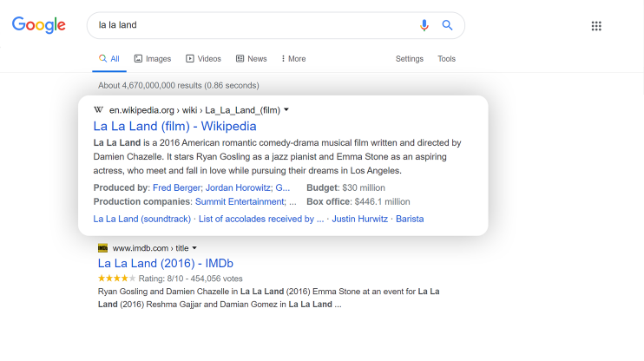Image resolution: width=644 pixels, height=361 pixels.
Task: Open the Justin Hurwitz link
Action: (x=360, y=219)
